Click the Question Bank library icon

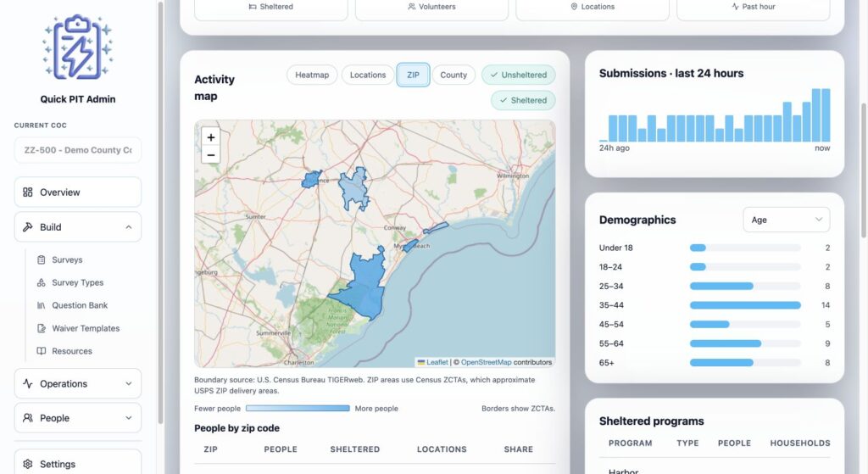(x=41, y=305)
